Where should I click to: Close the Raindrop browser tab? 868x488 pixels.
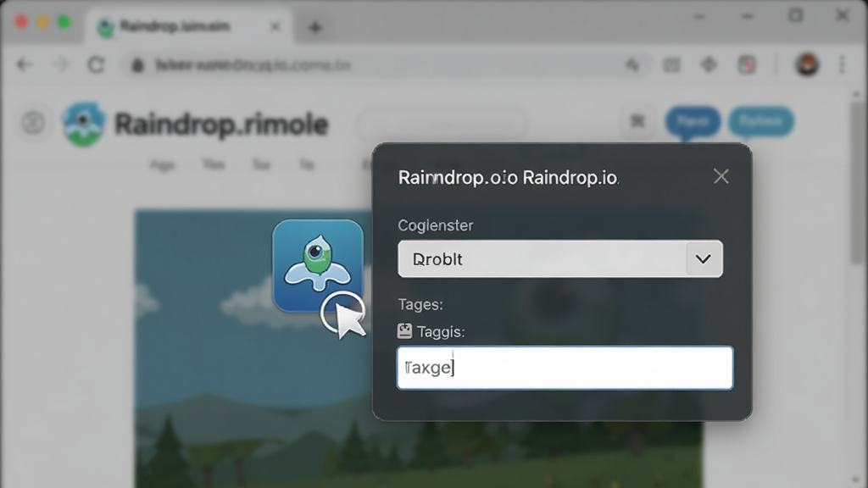[275, 26]
